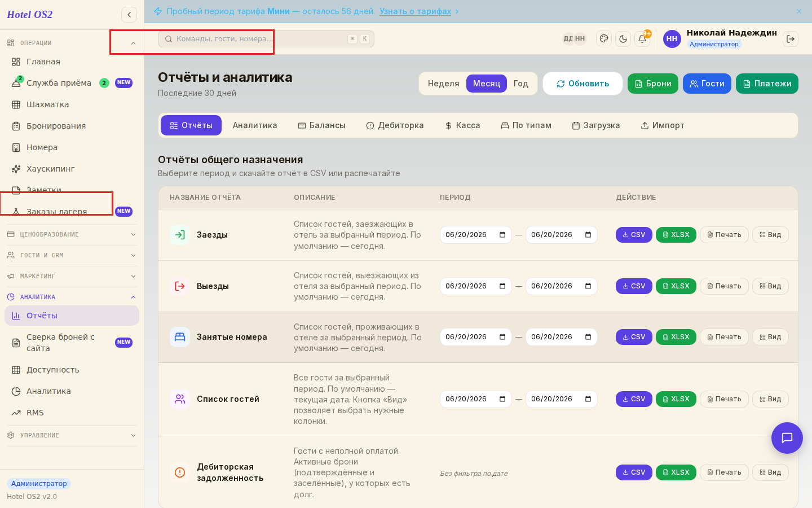Open the notifications bell

(x=642, y=39)
